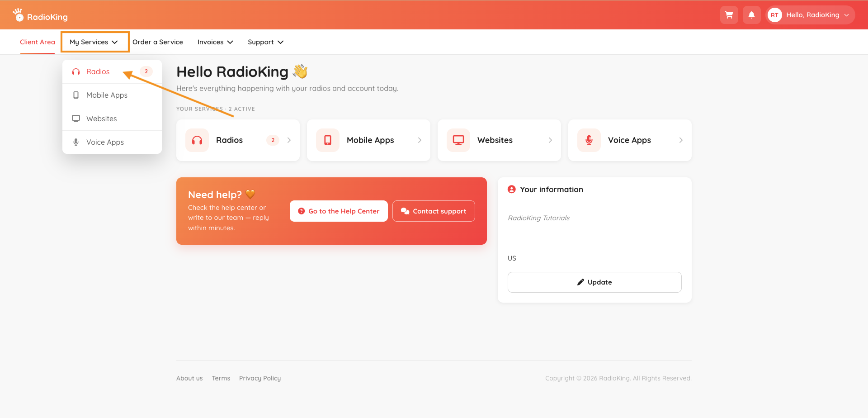The width and height of the screenshot is (868, 418).
Task: Click the RT user avatar
Action: 774,15
